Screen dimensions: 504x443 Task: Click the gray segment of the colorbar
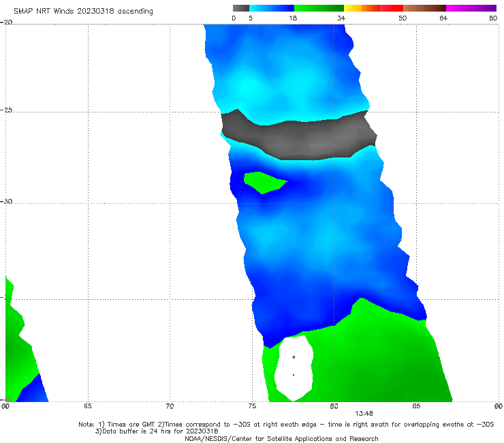coord(241,8)
